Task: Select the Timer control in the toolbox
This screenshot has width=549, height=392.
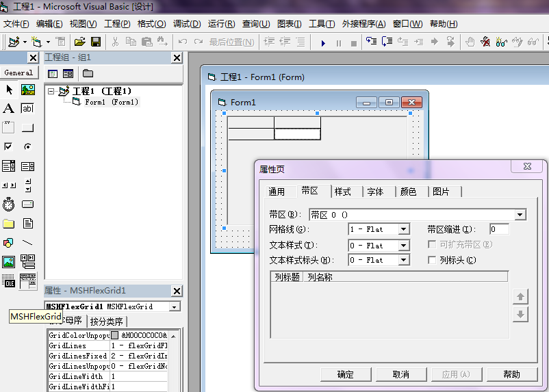Action: pos(8,204)
